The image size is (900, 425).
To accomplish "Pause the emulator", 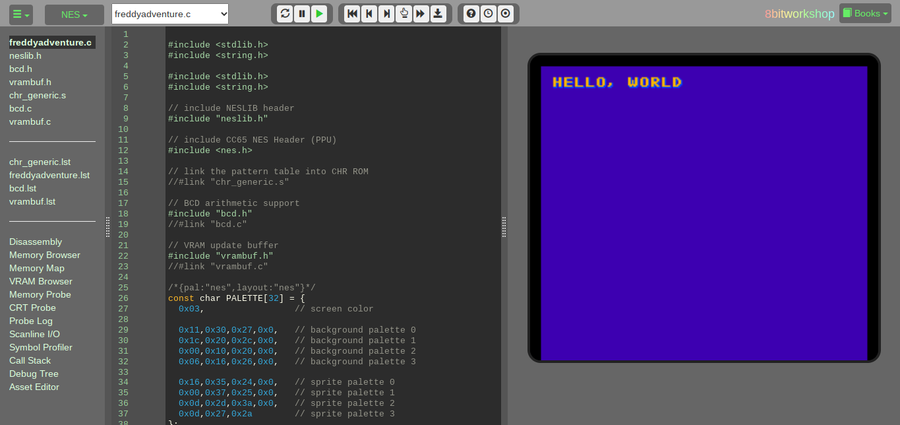I will click(x=302, y=14).
